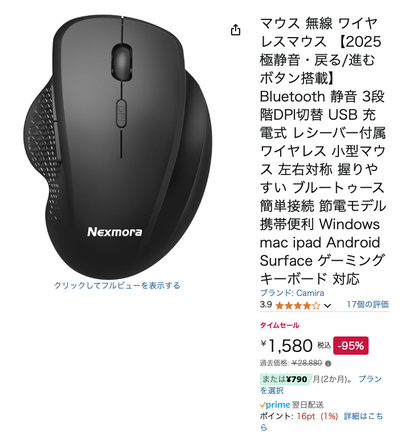This screenshot has height=434, width=400.
Task: Open the ブランド: Camira brand link
Action: (292, 293)
